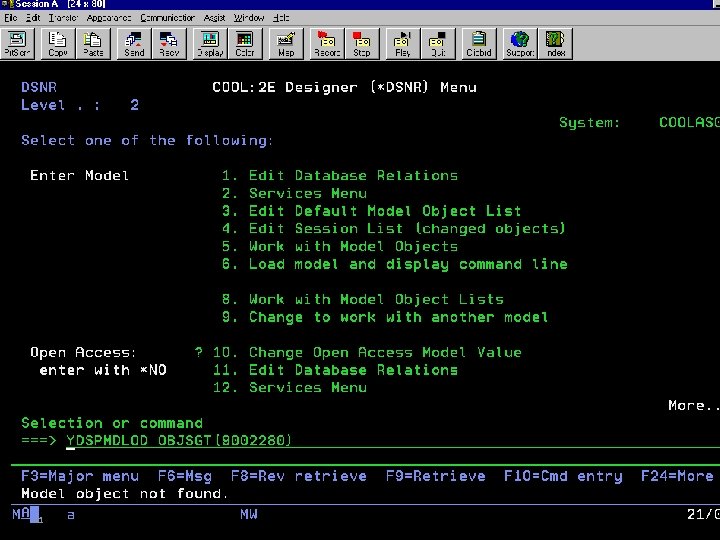Click the Stop macro toolbar icon
This screenshot has width=720, height=540.
click(x=362, y=44)
